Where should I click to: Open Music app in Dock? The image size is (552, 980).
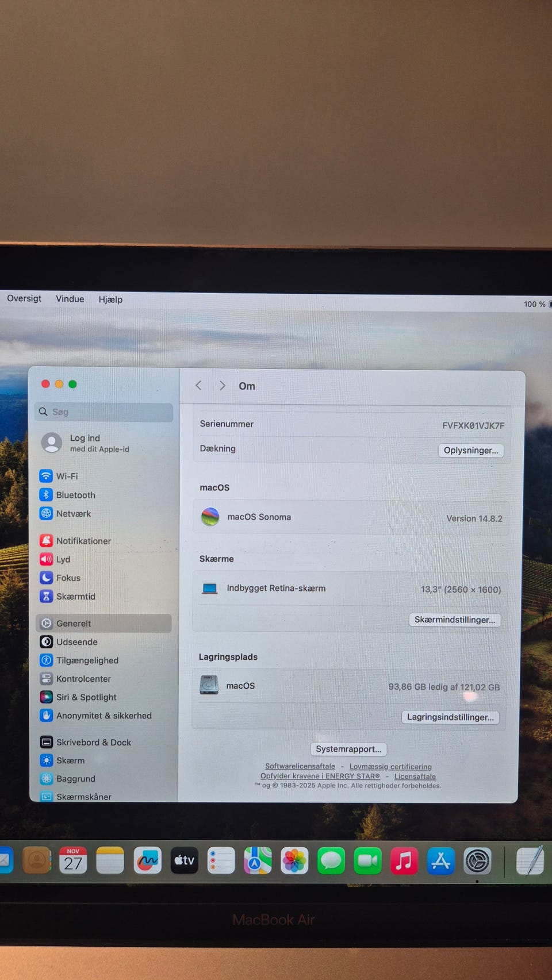[x=404, y=860]
